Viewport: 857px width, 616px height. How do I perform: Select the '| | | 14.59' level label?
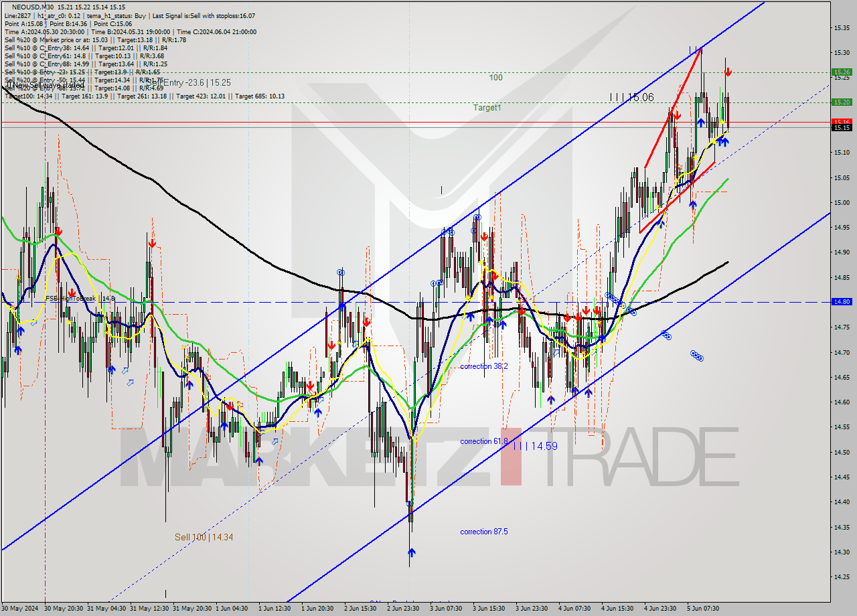535,445
